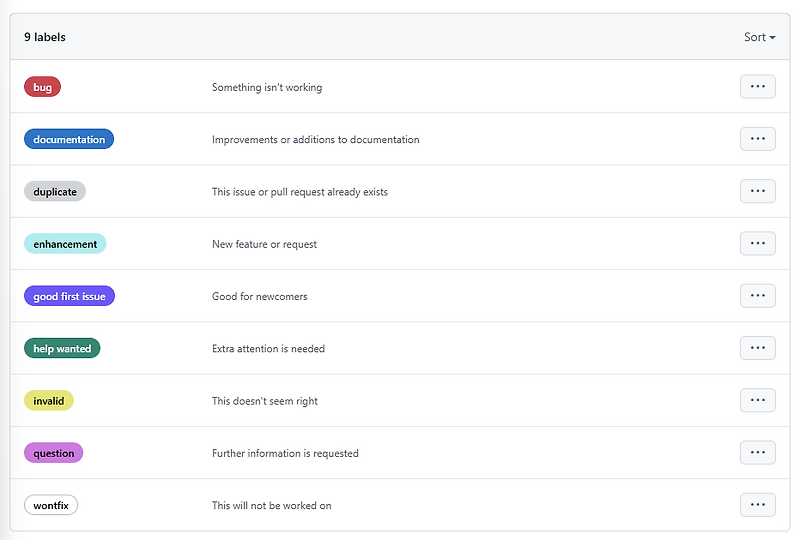Click 'This doesn't seem right' description
Screen dimensions: 800x540
click(x=265, y=401)
